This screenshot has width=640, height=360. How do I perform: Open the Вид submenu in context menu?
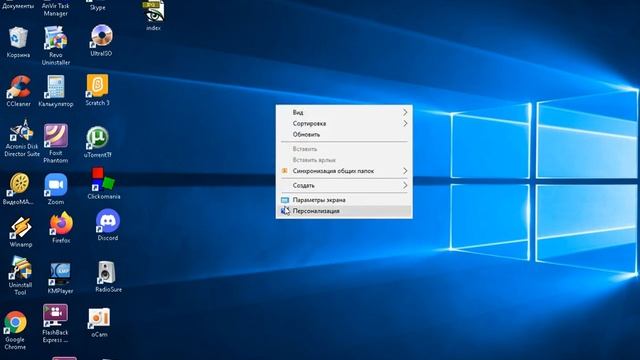[344, 112]
